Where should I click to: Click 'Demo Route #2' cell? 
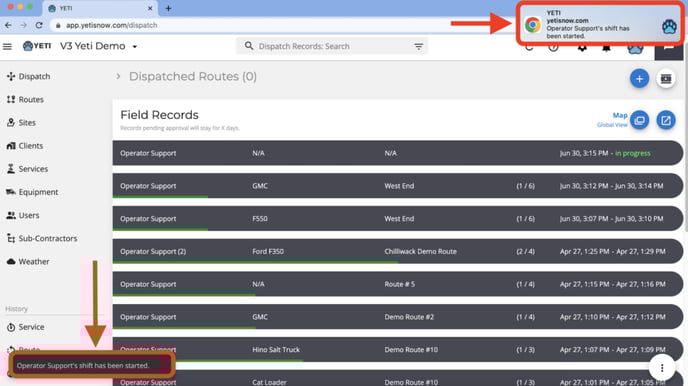point(409,317)
